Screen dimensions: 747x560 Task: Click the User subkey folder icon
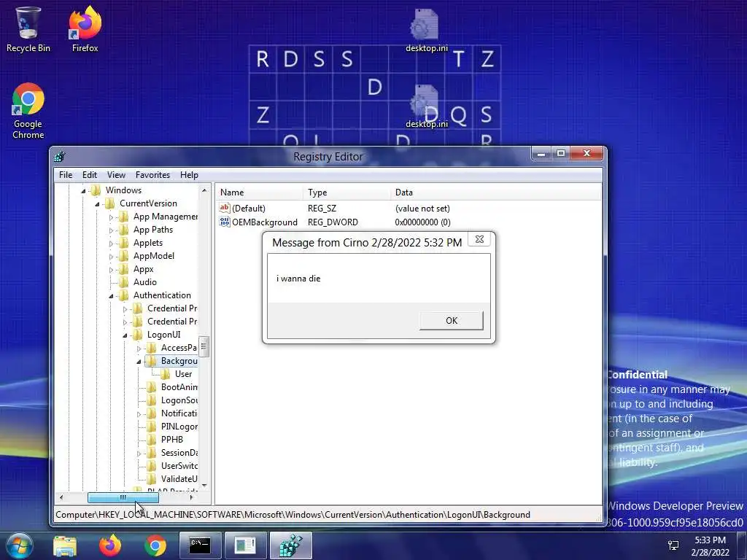166,374
